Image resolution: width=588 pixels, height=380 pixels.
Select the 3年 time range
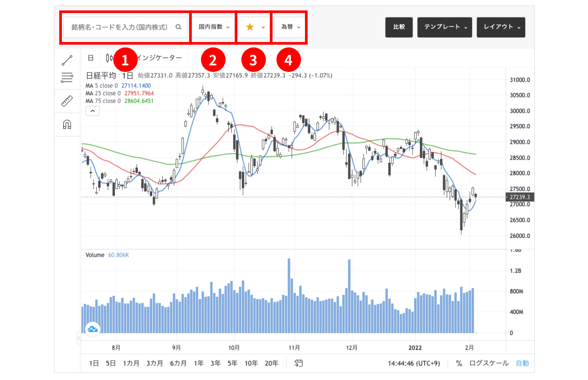pyautogui.click(x=215, y=363)
